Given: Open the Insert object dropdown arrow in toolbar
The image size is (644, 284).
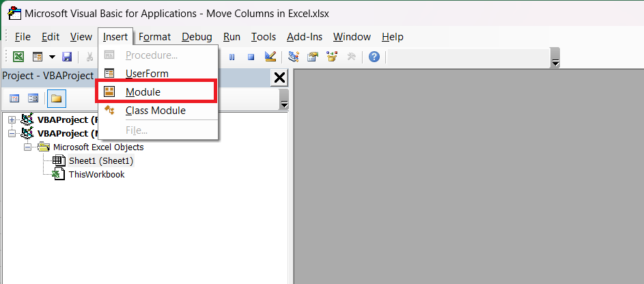Looking at the screenshot, I should pyautogui.click(x=52, y=57).
